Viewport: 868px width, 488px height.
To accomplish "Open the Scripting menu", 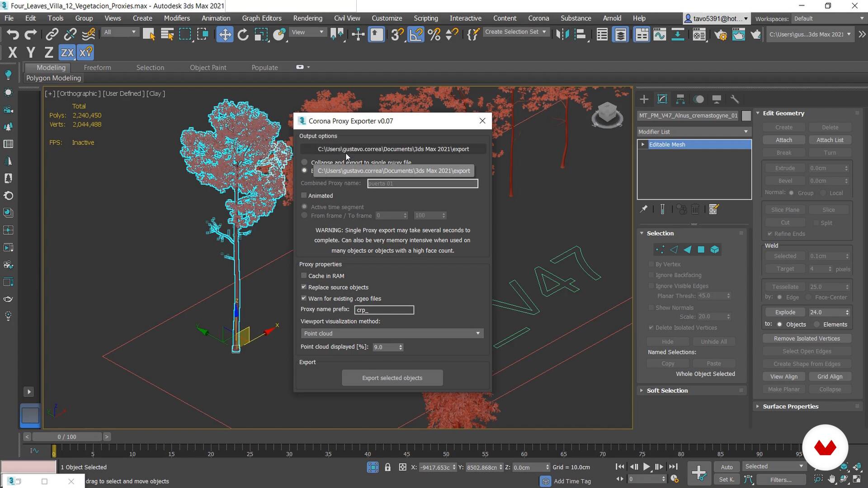I will [x=425, y=18].
